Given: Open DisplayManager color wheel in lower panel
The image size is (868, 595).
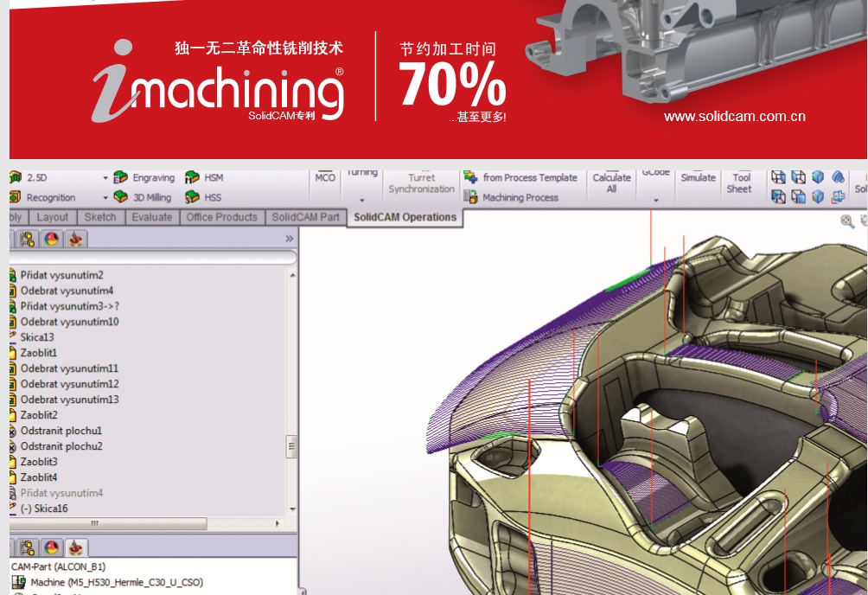Looking at the screenshot, I should coord(52,548).
